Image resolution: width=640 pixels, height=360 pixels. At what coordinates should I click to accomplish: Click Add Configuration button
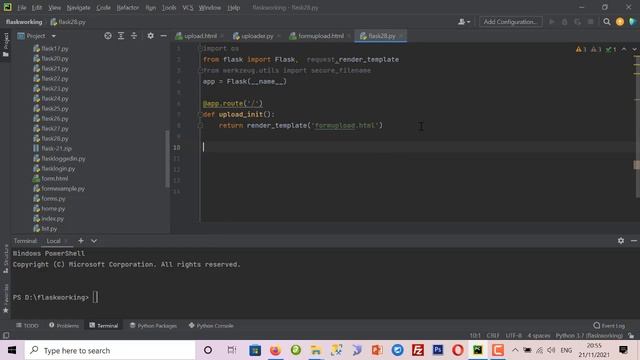pos(510,22)
